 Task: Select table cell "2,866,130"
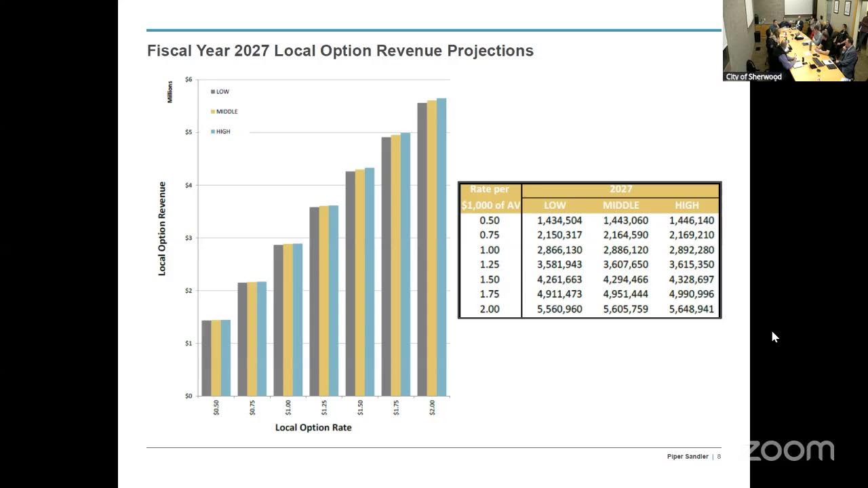coord(559,250)
